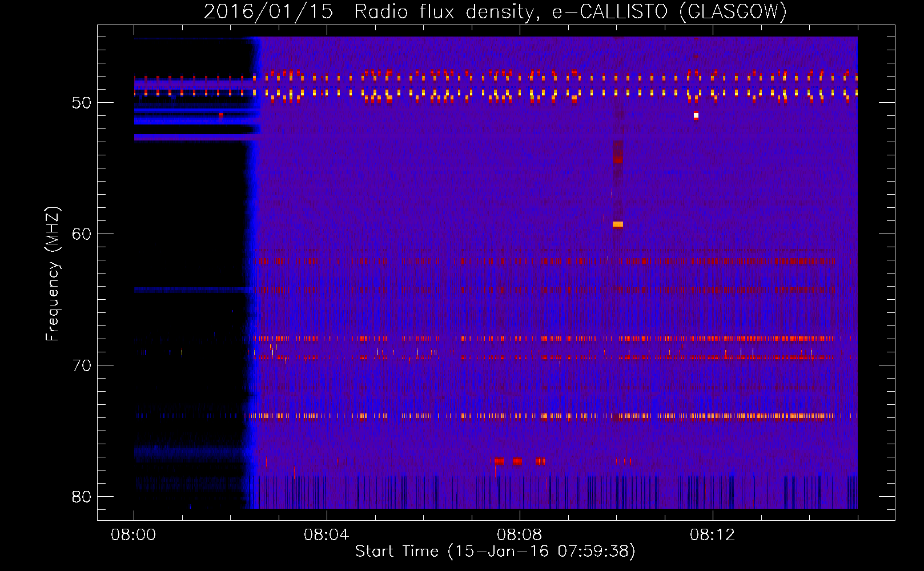This screenshot has width=924, height=571.
Task: Click the 50 frequency tick label
Action: [x=82, y=103]
